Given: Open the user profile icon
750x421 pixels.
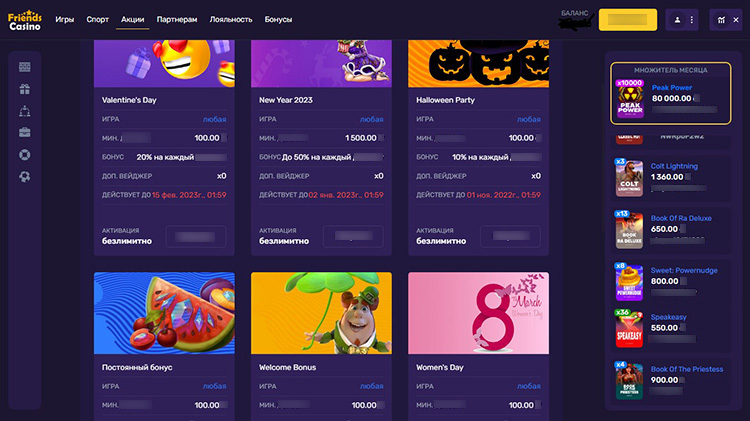Looking at the screenshot, I should (677, 20).
